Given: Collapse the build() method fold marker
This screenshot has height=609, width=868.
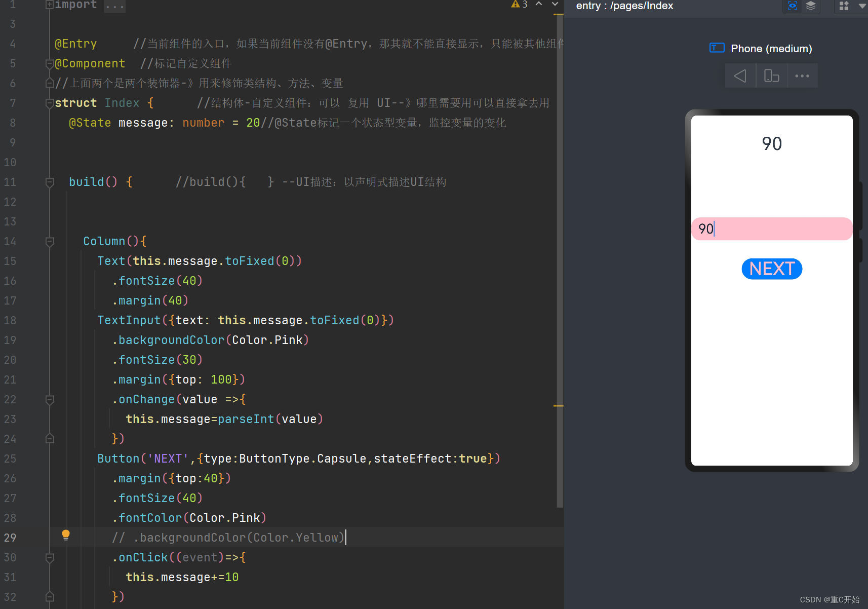Looking at the screenshot, I should (49, 182).
